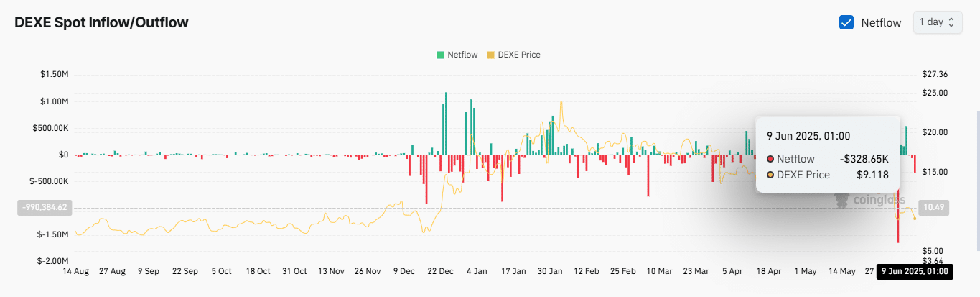Screen dimensions: 980x297
Task: Click the 10 Mar date label
Action: click(x=659, y=272)
